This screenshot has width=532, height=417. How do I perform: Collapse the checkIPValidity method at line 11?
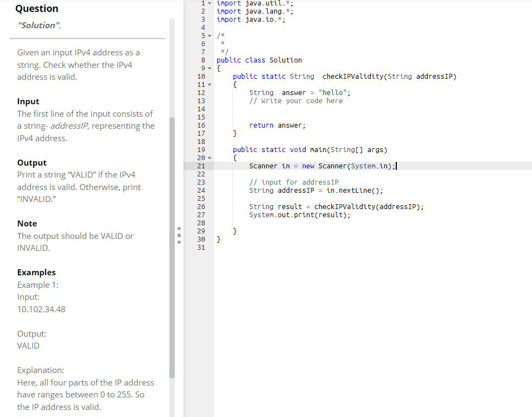click(209, 84)
